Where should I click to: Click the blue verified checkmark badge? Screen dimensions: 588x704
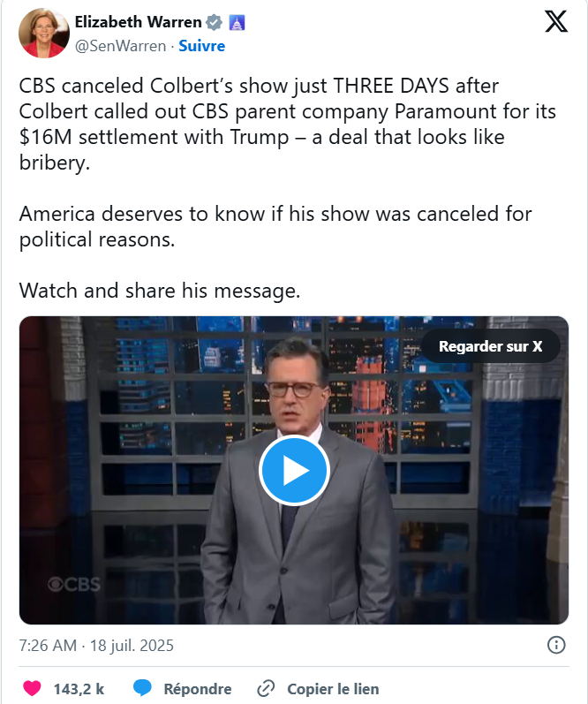pos(214,23)
